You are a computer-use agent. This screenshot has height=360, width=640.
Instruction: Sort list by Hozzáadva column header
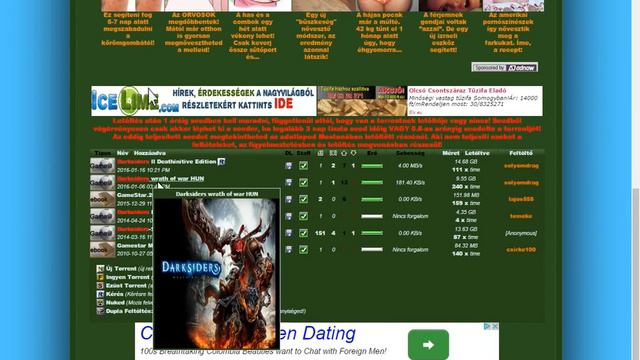coord(150,153)
